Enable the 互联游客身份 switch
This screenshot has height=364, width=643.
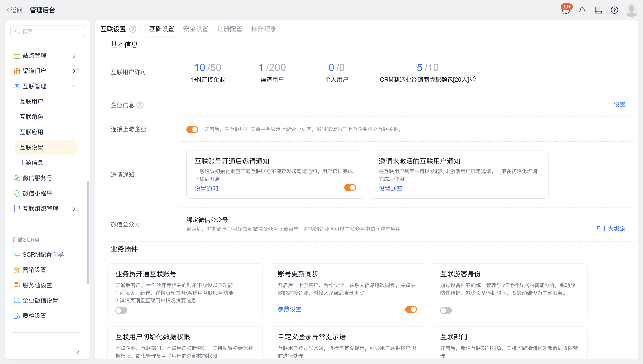point(446,310)
